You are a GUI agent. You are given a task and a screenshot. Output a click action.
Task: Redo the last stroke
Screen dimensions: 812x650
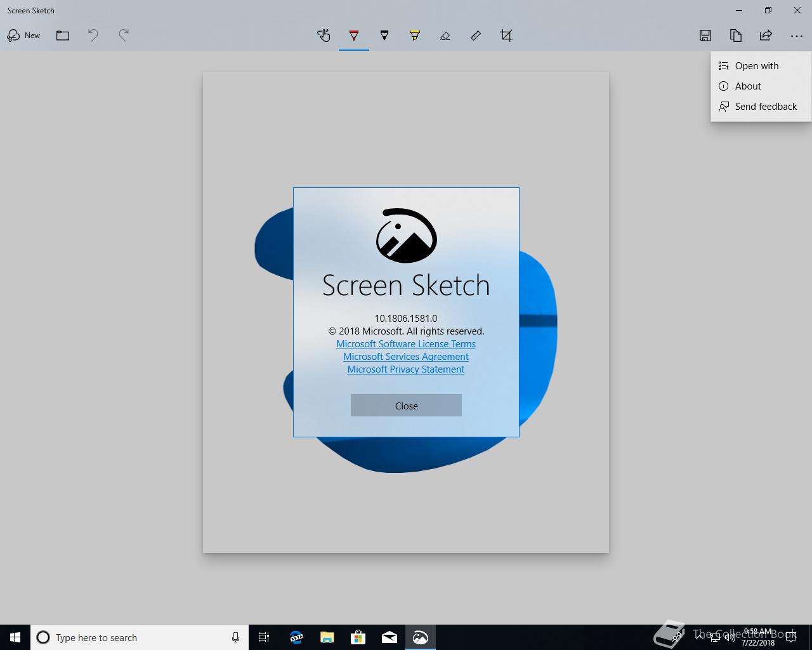[124, 36]
